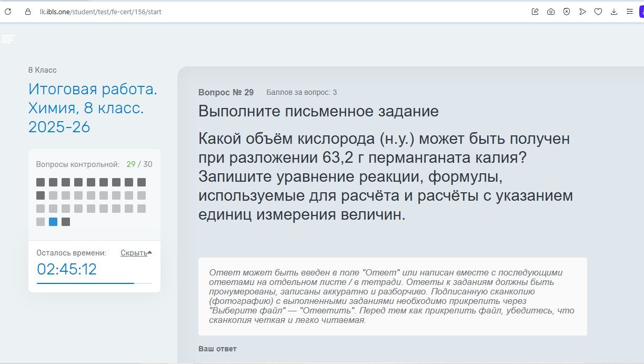Open the sidebar menu with the hamburger icon
The width and height of the screenshot is (644, 364).
pos(8,38)
